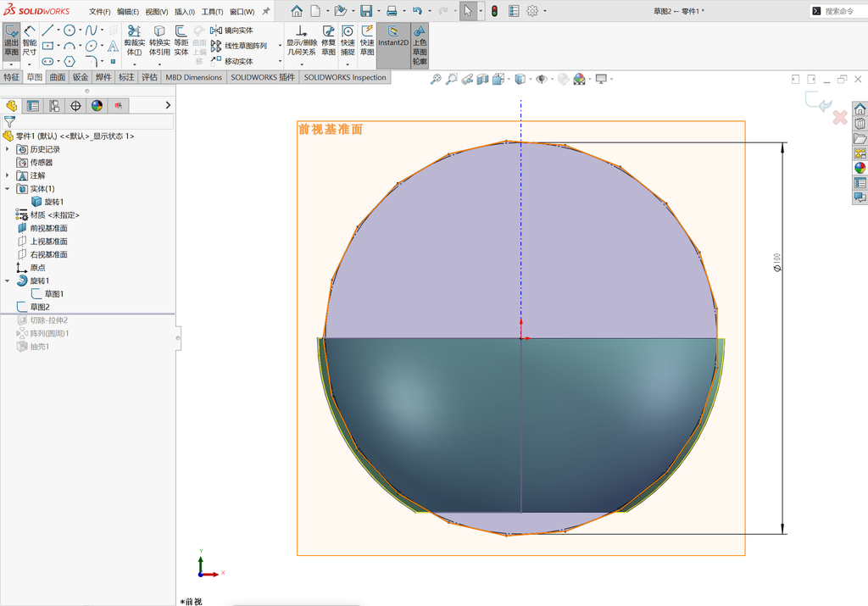Click the Print icon
Image resolution: width=868 pixels, height=606 pixels.
[392, 10]
